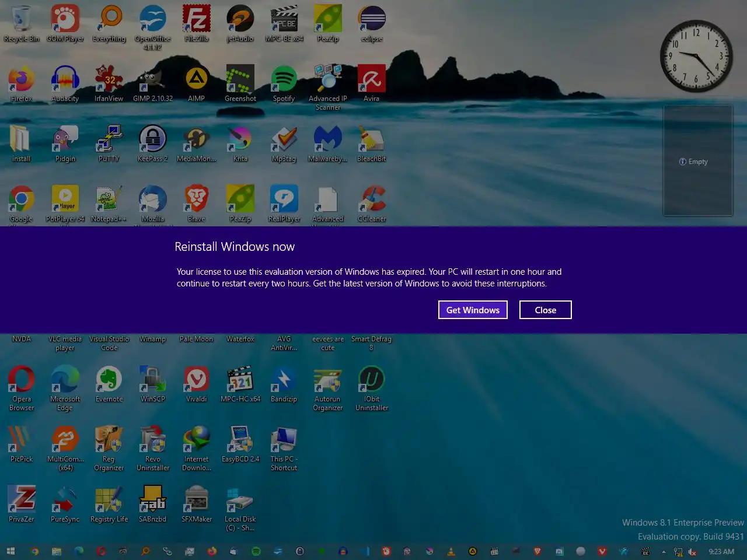Select the MPC-BE x64 desktop icon

(x=284, y=23)
